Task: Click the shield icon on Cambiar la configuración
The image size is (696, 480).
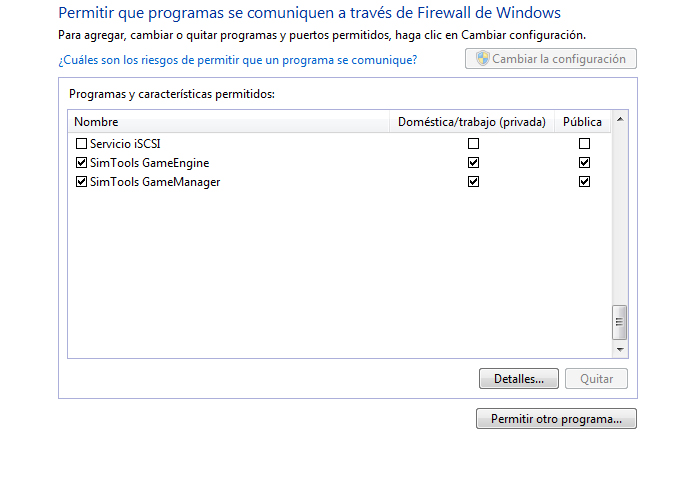Action: click(482, 59)
